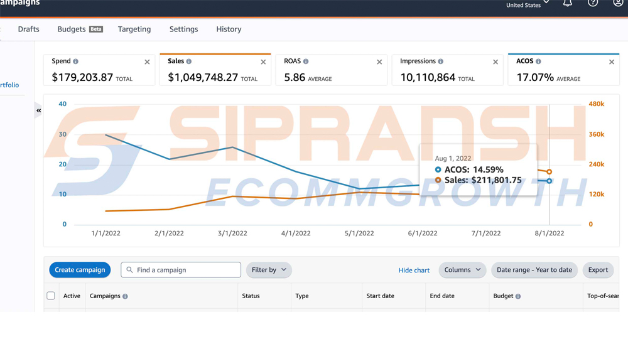Click the info icon next to Impressions
The image size is (628, 364).
pyautogui.click(x=441, y=62)
